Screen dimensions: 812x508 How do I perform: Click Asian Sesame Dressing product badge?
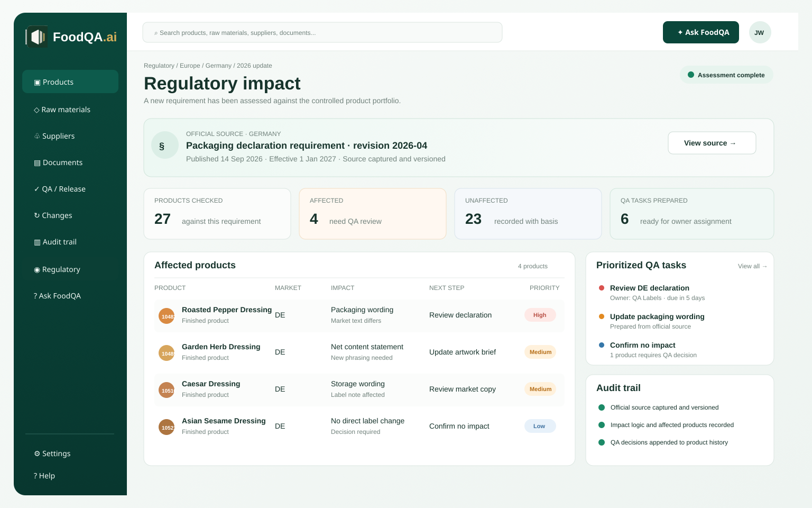(x=167, y=427)
